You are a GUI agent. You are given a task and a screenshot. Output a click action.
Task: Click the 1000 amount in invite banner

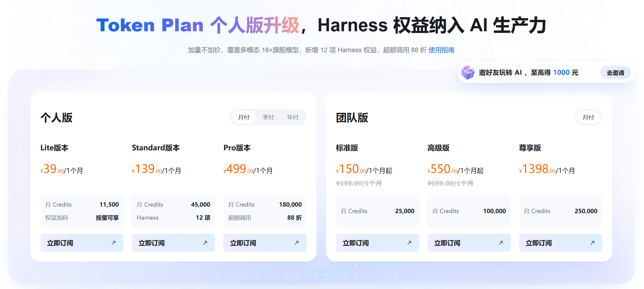(561, 73)
